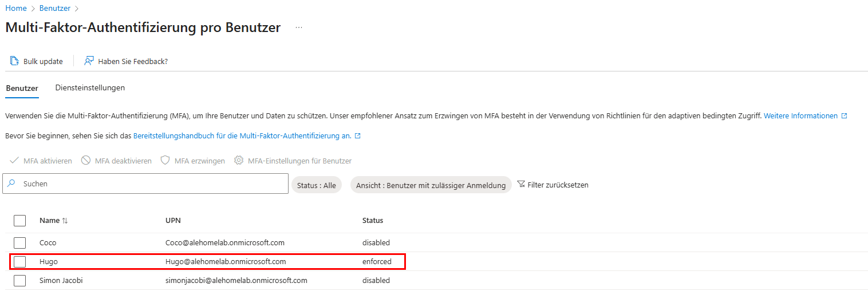Screen dimensions: 868x307
Task: Click the MFA aktivieren checkmark icon
Action: pos(14,161)
